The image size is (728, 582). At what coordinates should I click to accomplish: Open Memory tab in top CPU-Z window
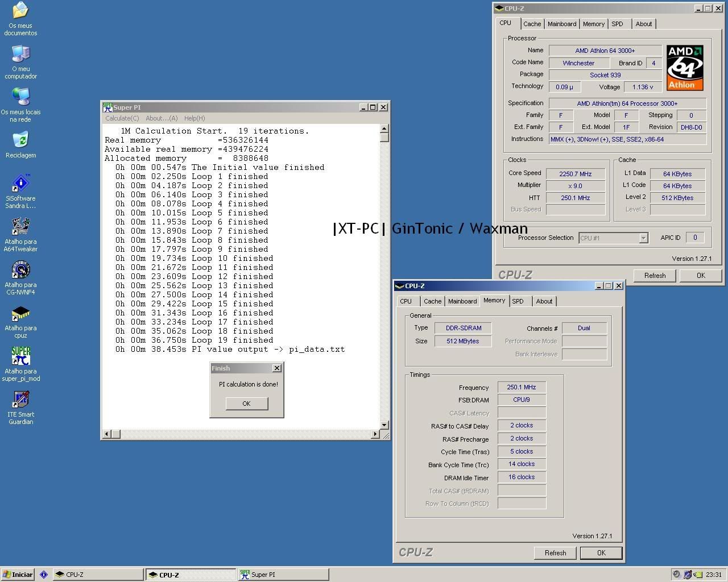593,24
